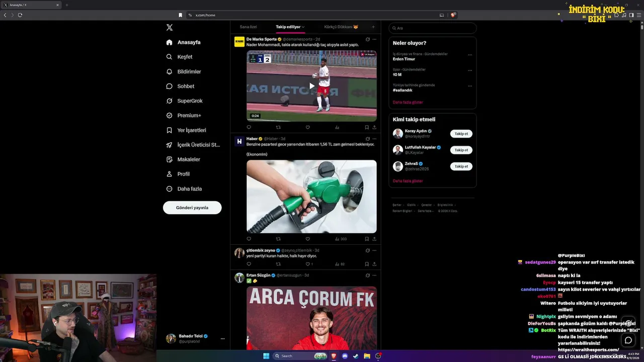Reply to the Haber gasoline post
The width and height of the screenshot is (644, 362).
click(249, 239)
